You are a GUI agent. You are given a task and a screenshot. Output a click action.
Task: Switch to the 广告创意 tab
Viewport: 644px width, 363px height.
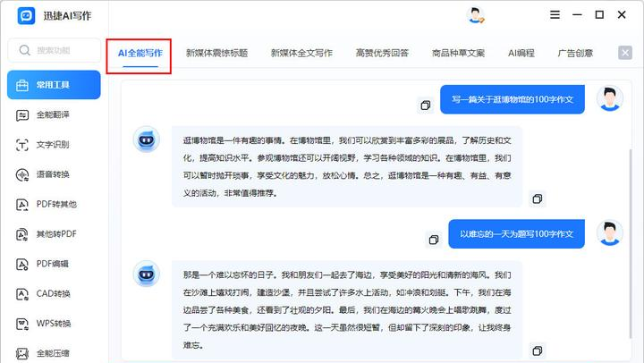pos(575,53)
